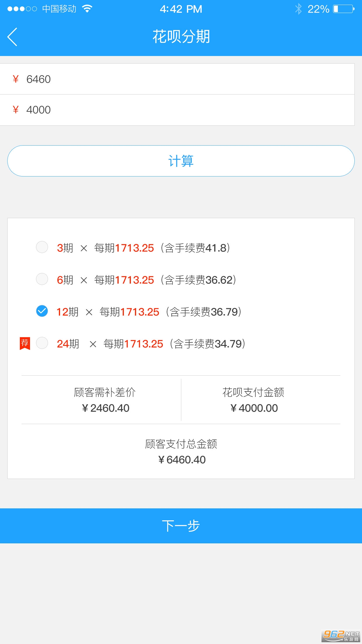362x644 pixels.
Task: Tap the battery indicator icon
Action: (x=344, y=9)
